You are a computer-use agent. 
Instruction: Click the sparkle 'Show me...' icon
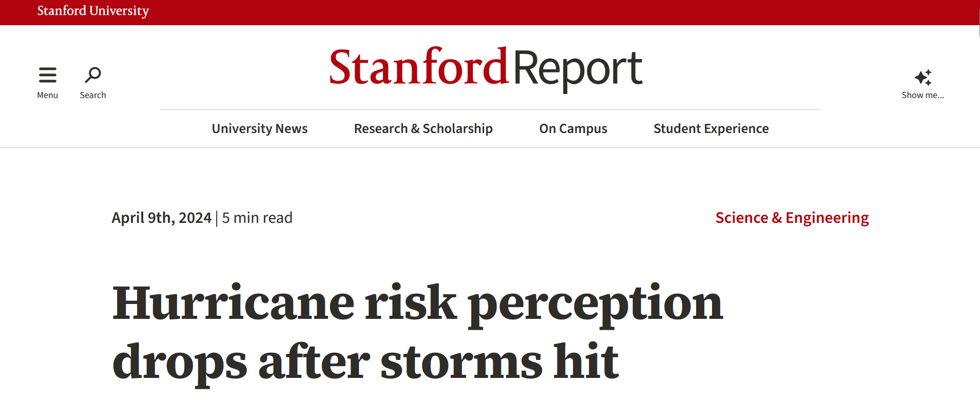point(923,77)
